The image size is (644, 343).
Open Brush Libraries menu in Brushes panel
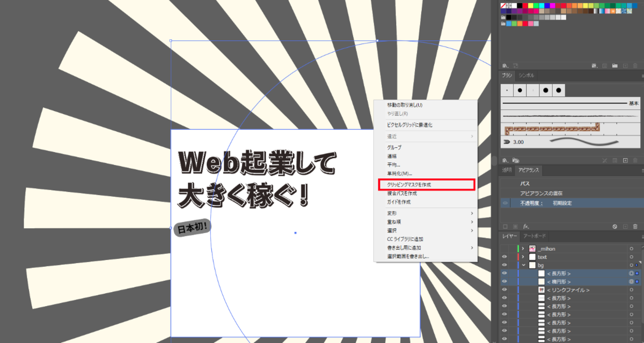505,160
